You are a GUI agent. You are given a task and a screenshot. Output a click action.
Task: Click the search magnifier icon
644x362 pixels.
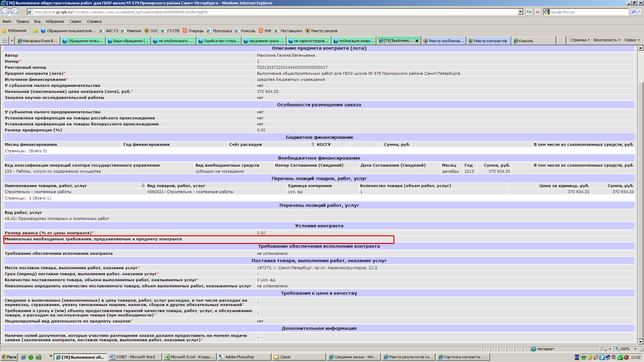tap(633, 12)
